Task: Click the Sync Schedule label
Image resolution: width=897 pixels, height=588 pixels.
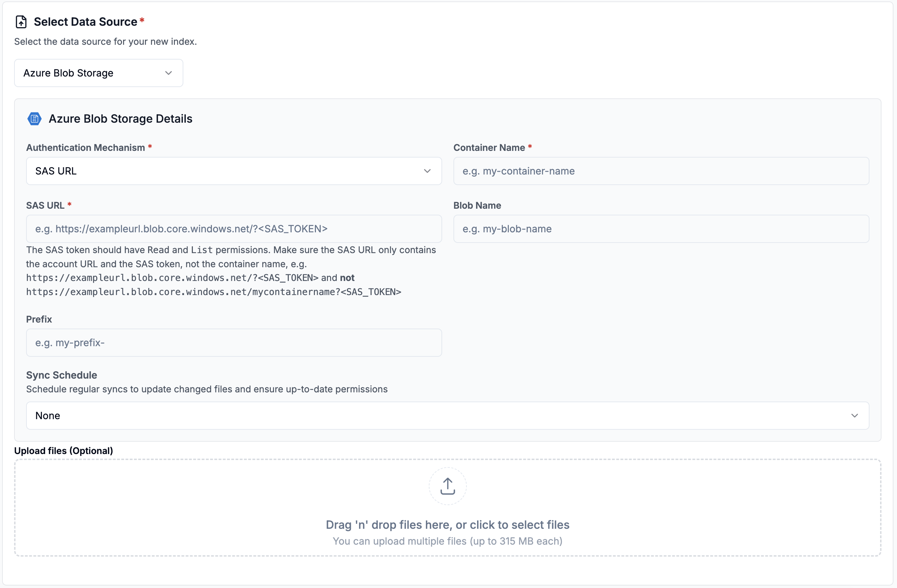Action: click(x=61, y=375)
